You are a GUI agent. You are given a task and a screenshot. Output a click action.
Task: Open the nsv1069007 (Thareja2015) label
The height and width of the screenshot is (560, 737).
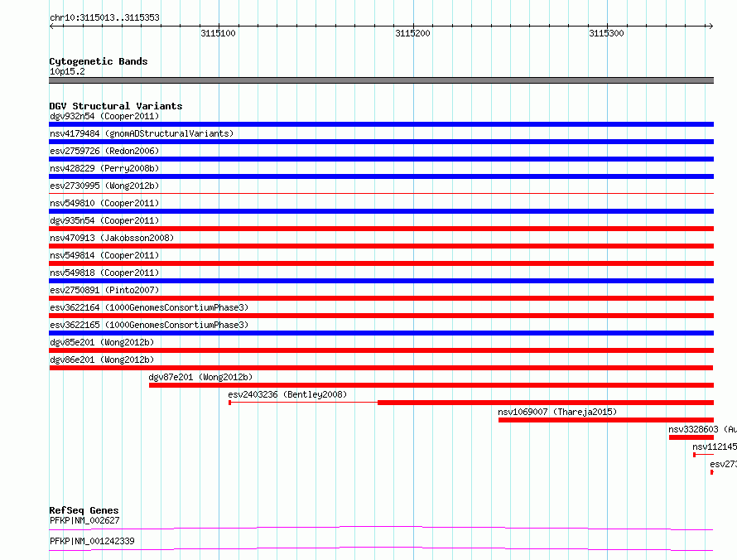click(x=557, y=412)
